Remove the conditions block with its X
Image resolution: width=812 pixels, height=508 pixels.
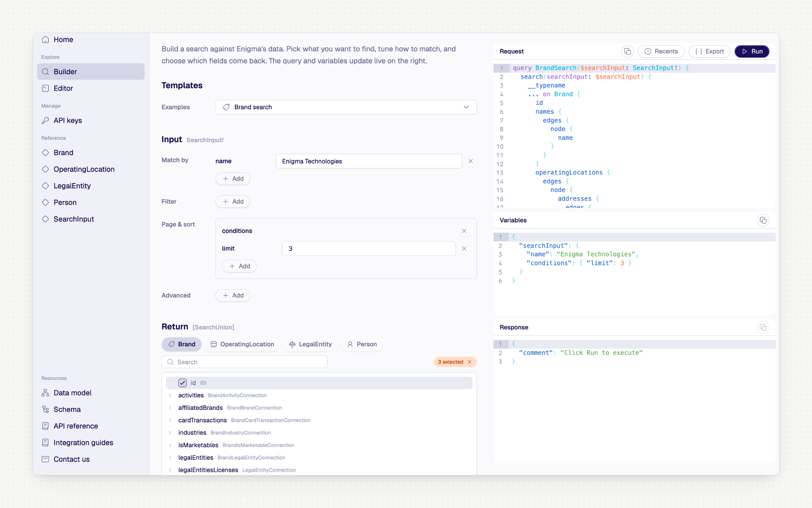[464, 231]
